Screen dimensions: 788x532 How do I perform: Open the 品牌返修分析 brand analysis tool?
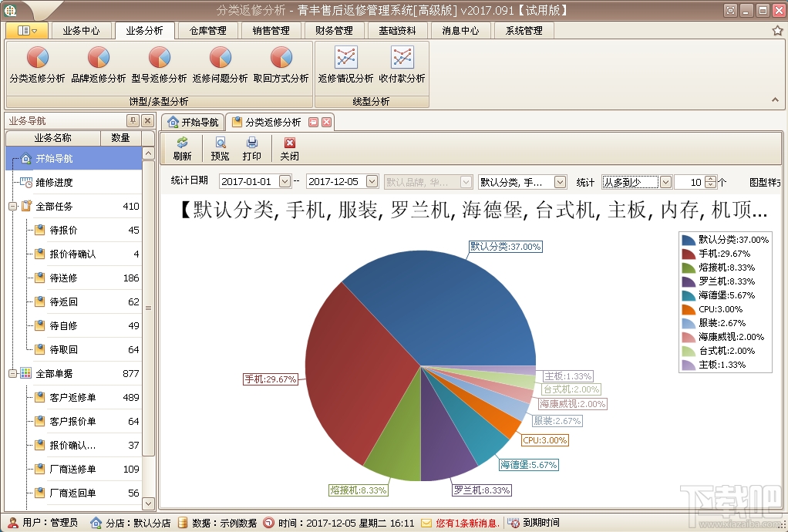tap(96, 66)
